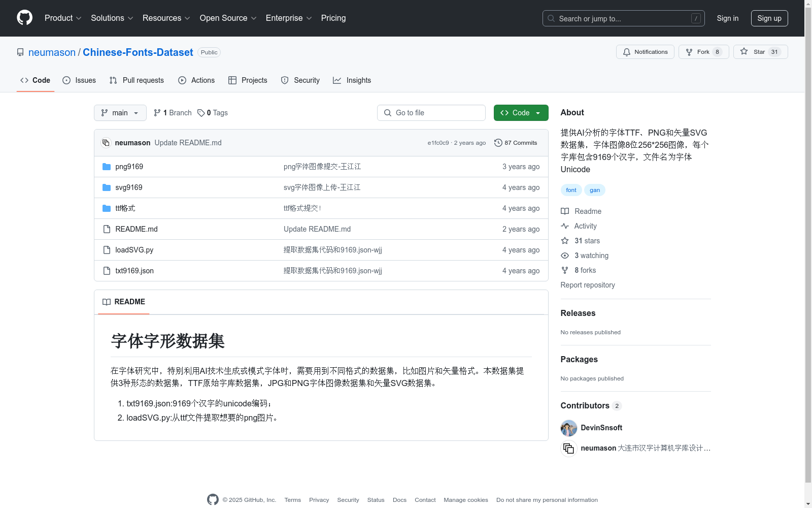Click the README.md file icon
The width and height of the screenshot is (812, 508).
pyautogui.click(x=107, y=229)
